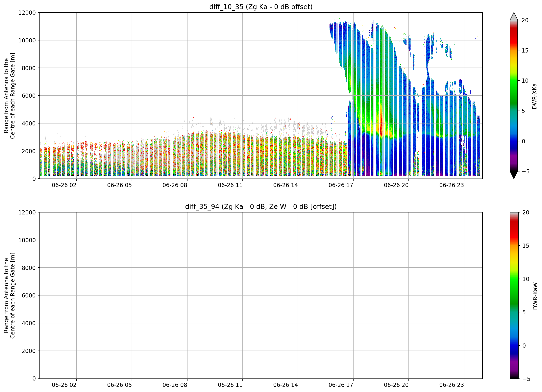Click the 06-26 17 tick label on top plot

pos(341,185)
